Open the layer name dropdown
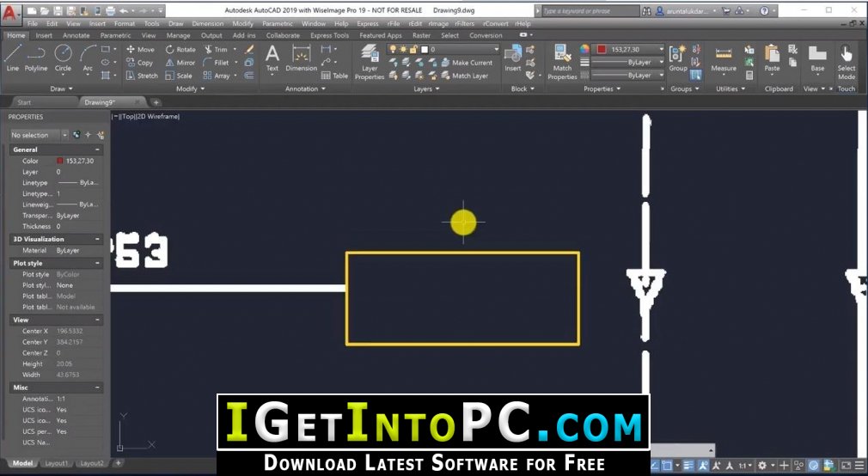This screenshot has width=868, height=476. tap(443, 49)
